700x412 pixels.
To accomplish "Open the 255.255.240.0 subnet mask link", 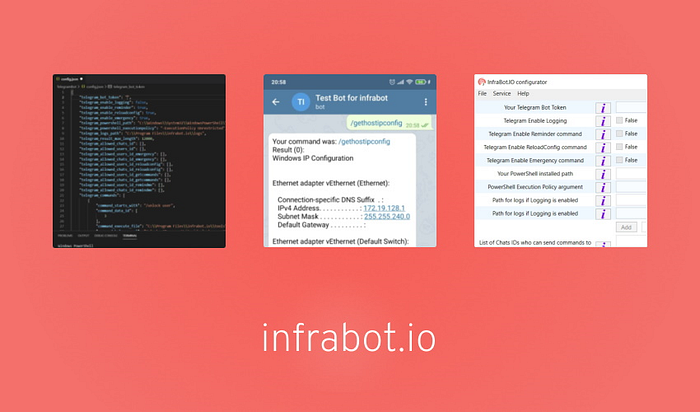I will [x=387, y=216].
